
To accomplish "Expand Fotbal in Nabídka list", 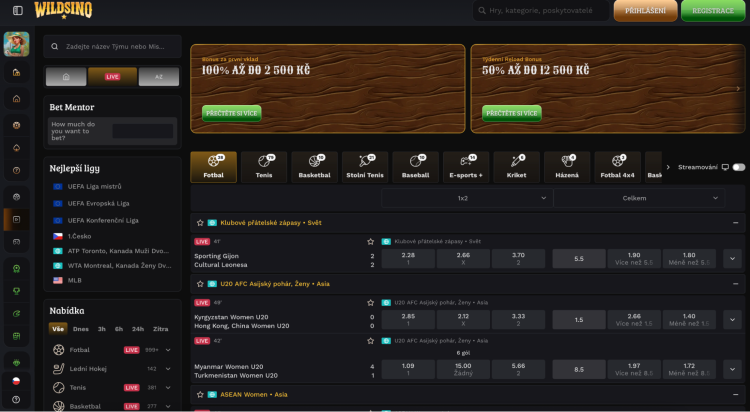I will point(168,350).
